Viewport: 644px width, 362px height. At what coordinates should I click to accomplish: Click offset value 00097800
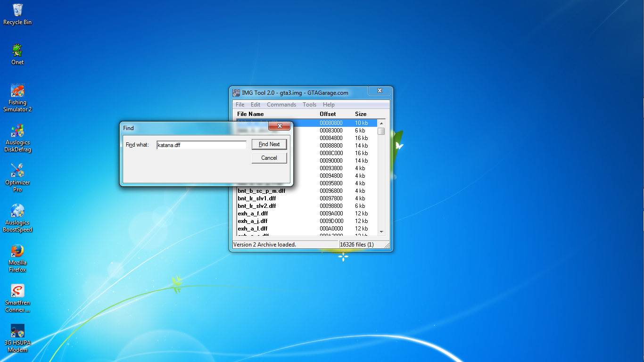[331, 198]
